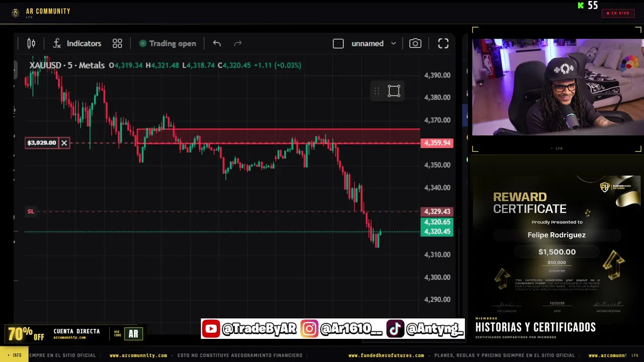Screen dimensions: 644x362
Task: Click the @Antyng_ handle
Action: pos(434,329)
